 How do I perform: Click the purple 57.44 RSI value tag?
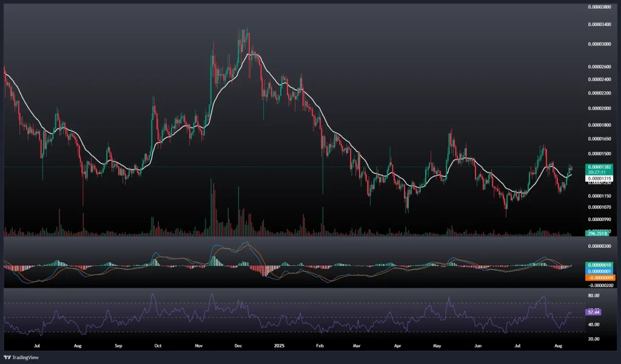593,312
